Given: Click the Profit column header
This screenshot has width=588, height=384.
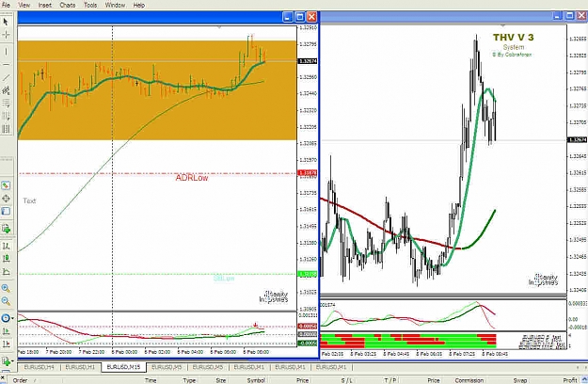Looking at the screenshot, I should coord(569,380).
